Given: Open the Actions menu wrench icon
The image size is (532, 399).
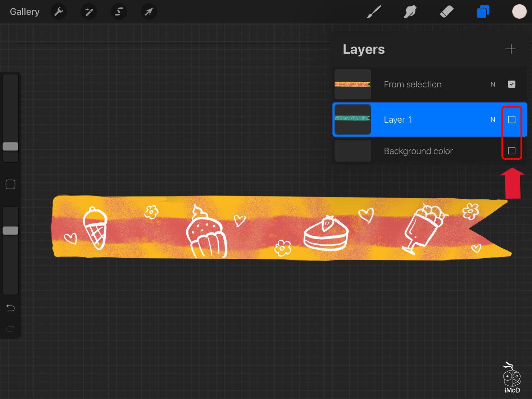Looking at the screenshot, I should coord(59,11).
